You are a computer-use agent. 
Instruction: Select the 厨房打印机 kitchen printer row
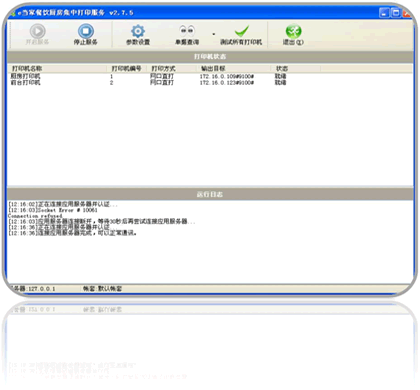point(210,76)
